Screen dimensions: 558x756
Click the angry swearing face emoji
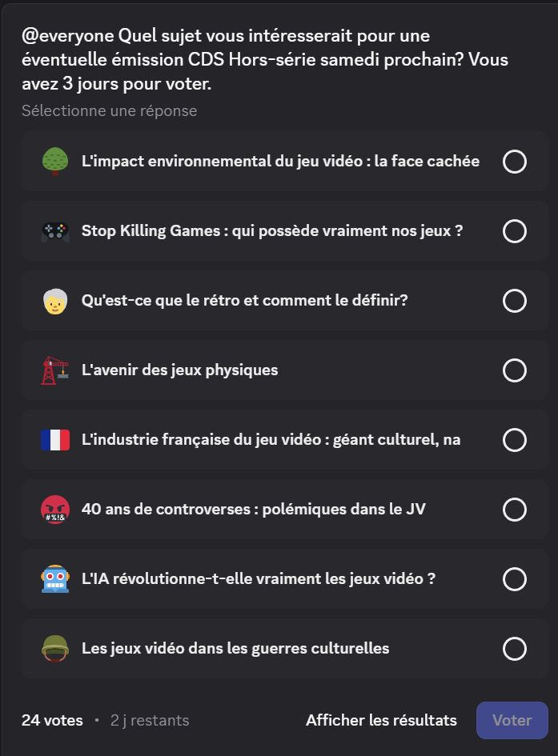55,509
